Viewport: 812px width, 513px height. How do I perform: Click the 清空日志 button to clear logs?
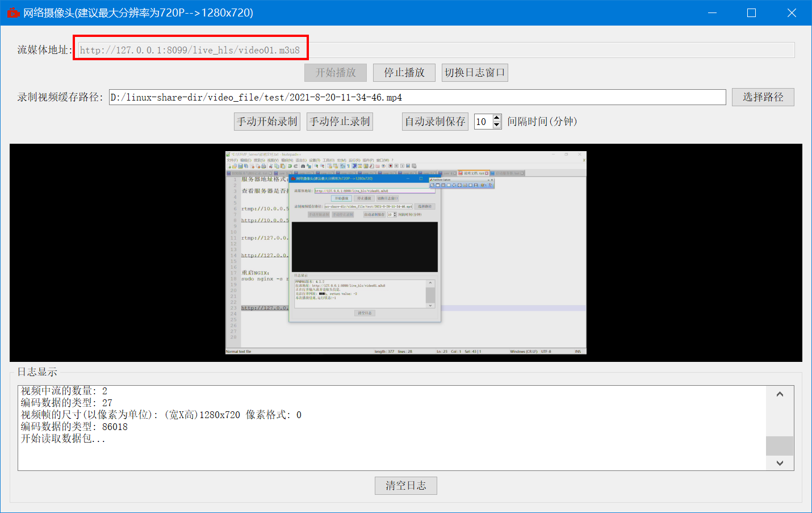tap(405, 485)
